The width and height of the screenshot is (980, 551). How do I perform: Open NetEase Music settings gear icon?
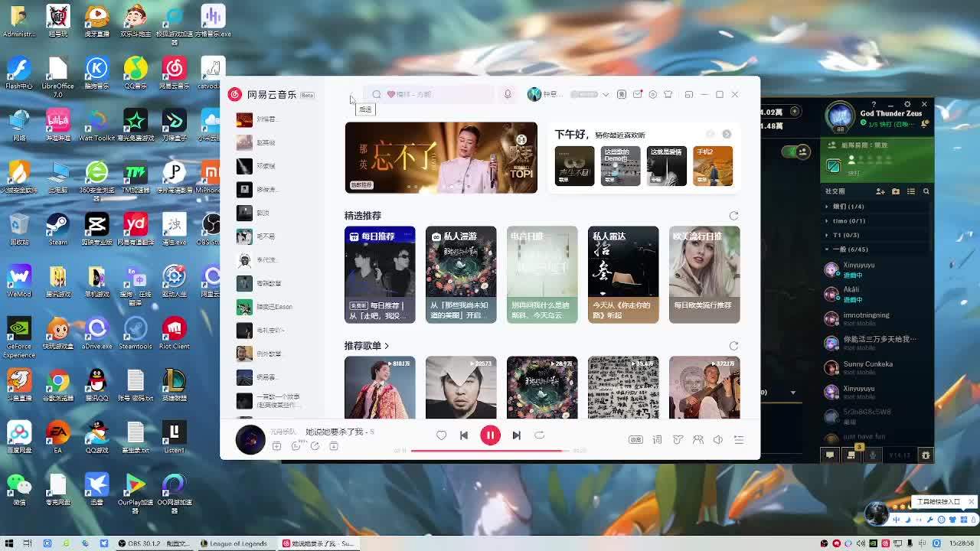[x=653, y=94]
